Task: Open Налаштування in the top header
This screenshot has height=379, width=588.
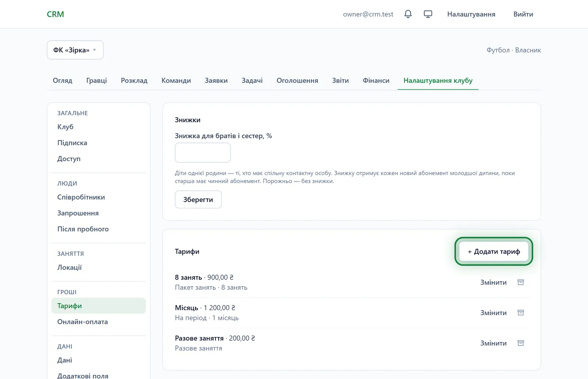Action: (x=471, y=14)
